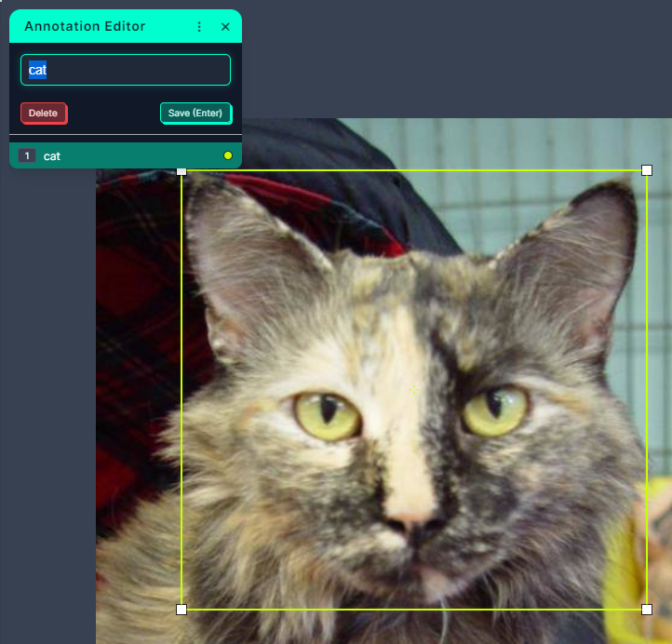672x644 pixels.
Task: Select annotation 1 cat in the list
Action: [x=126, y=155]
